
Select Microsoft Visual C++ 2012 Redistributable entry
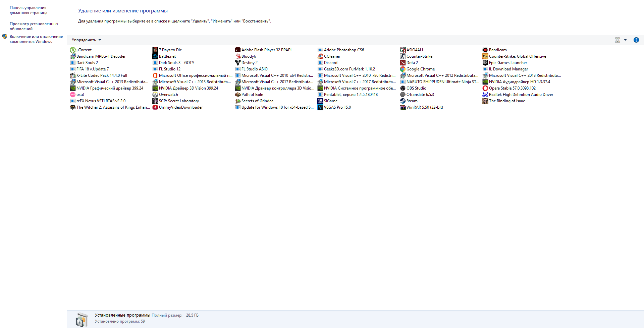pyautogui.click(x=439, y=75)
